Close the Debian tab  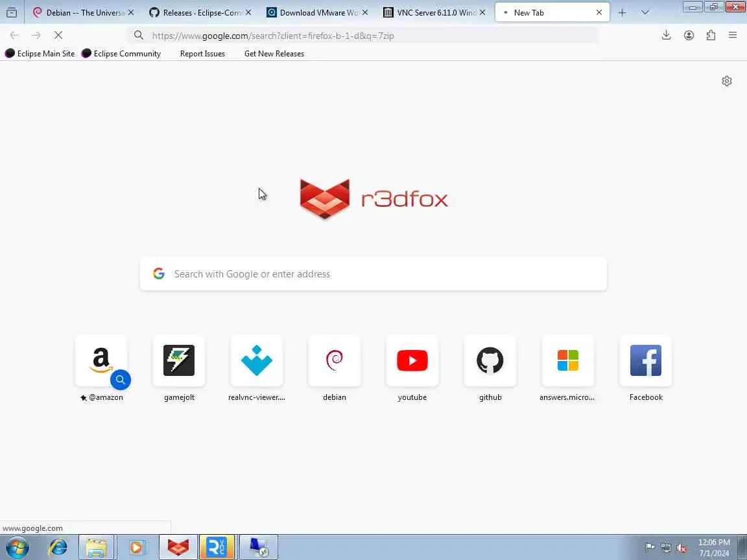[131, 12]
